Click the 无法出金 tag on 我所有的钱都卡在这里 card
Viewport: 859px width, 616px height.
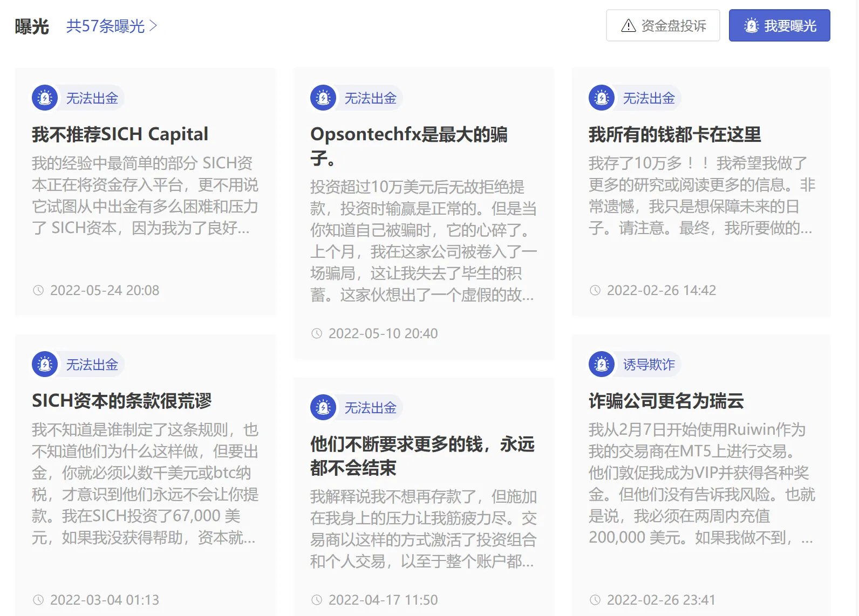click(x=649, y=98)
